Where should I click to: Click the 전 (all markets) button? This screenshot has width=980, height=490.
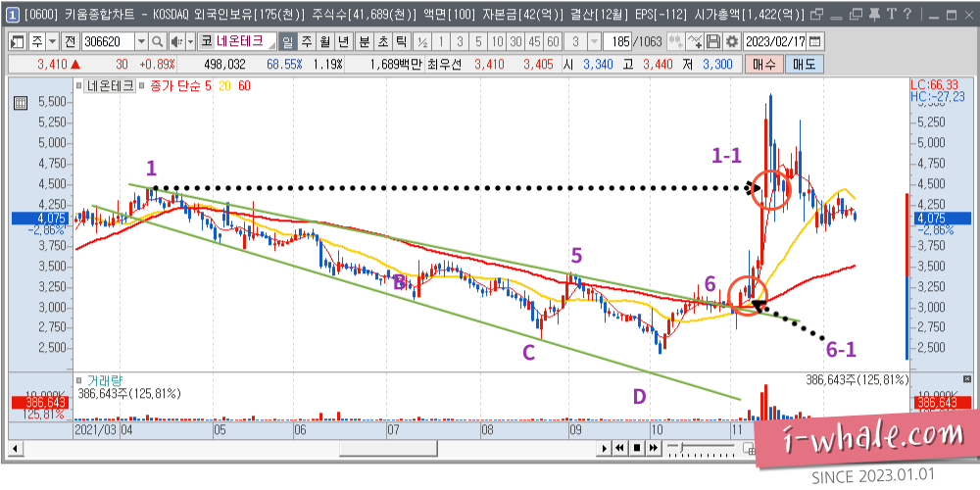tap(70, 42)
